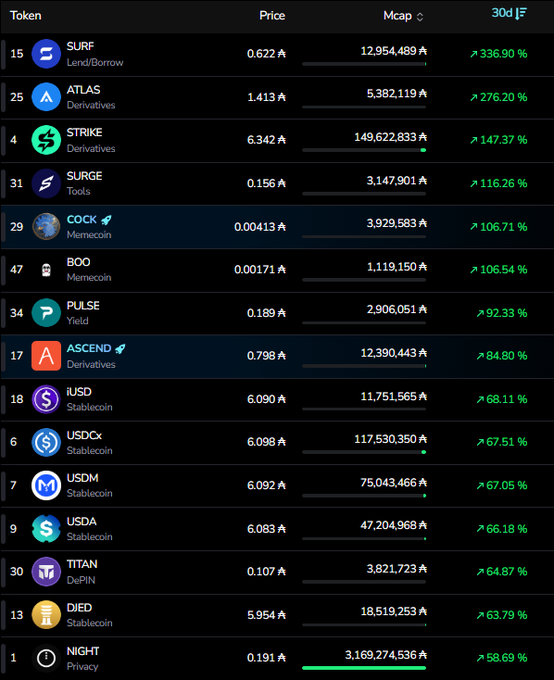Click the TITAN token name
This screenshot has width=554, height=680.
coord(82,564)
